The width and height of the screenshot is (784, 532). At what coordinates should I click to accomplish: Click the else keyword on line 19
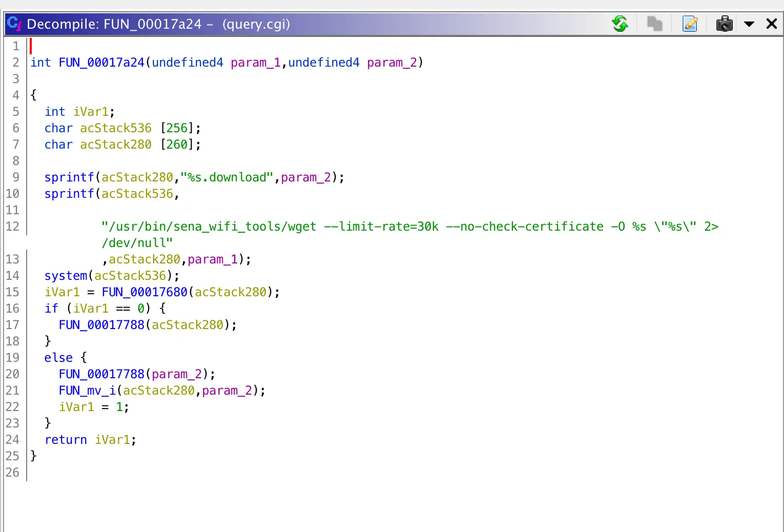click(58, 358)
